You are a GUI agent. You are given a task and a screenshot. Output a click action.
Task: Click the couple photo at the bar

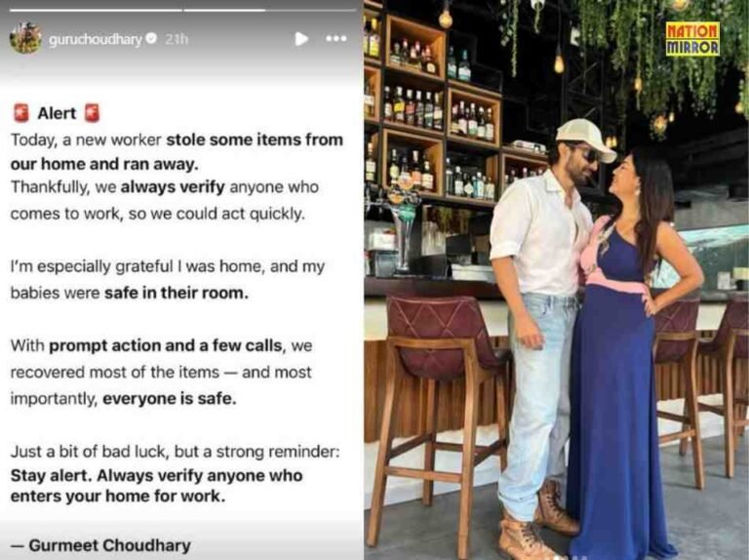tap(557, 280)
